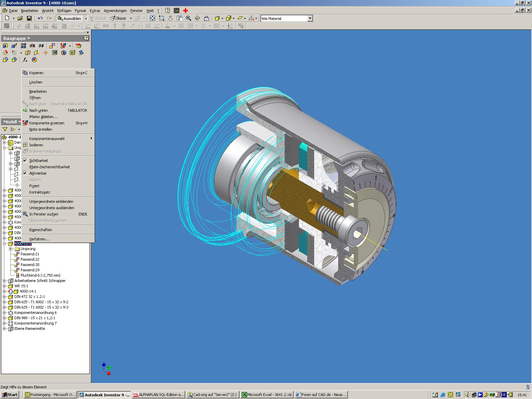
Task: Toggle the Aktivierbar option in context menu
Action: coord(38,173)
